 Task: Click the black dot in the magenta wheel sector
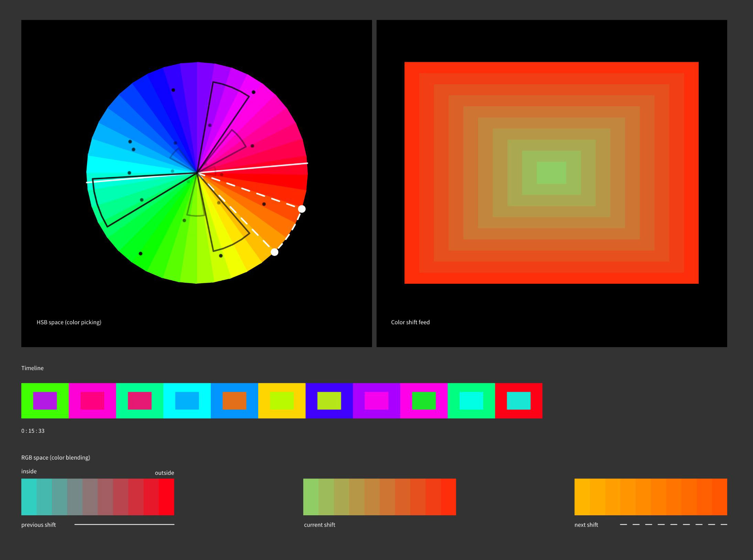pyautogui.click(x=253, y=92)
